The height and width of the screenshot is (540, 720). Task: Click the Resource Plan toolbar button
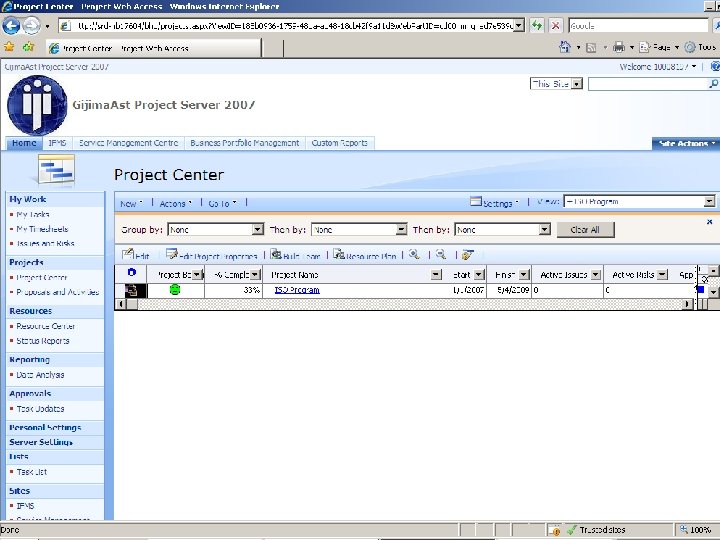pos(365,255)
